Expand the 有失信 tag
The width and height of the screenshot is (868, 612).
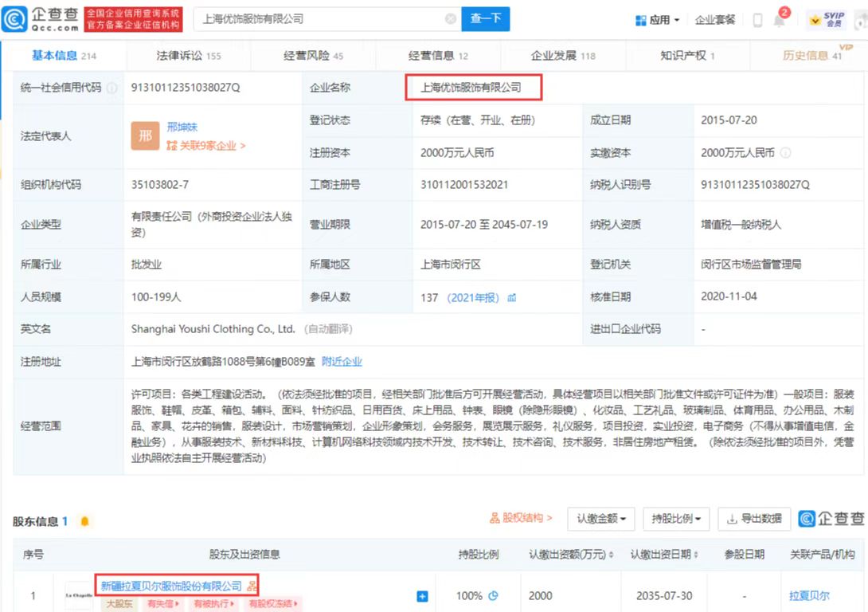pyautogui.click(x=162, y=604)
